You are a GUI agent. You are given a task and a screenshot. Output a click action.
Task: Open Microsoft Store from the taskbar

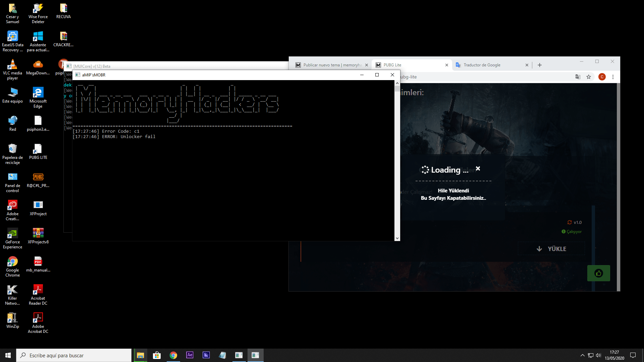pyautogui.click(x=157, y=355)
